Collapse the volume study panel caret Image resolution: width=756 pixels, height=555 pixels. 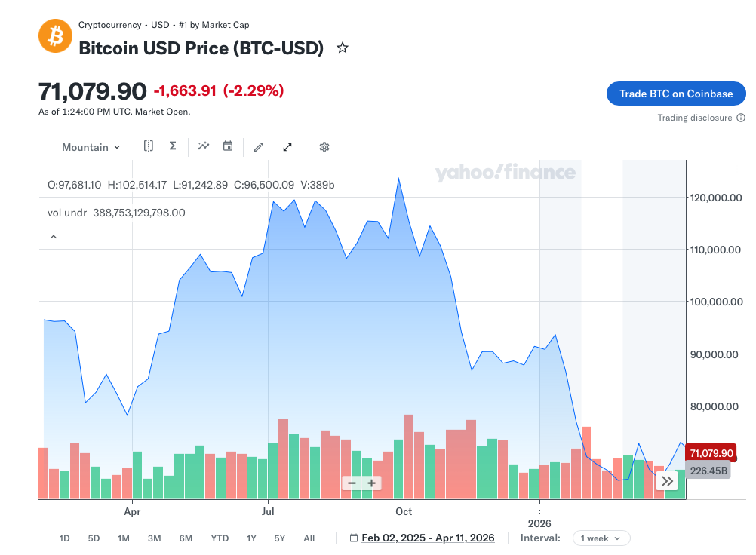click(54, 237)
